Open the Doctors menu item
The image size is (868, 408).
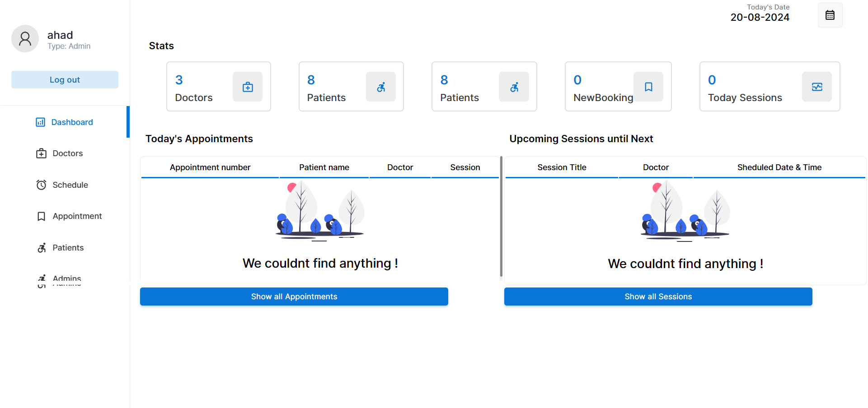pyautogui.click(x=67, y=153)
